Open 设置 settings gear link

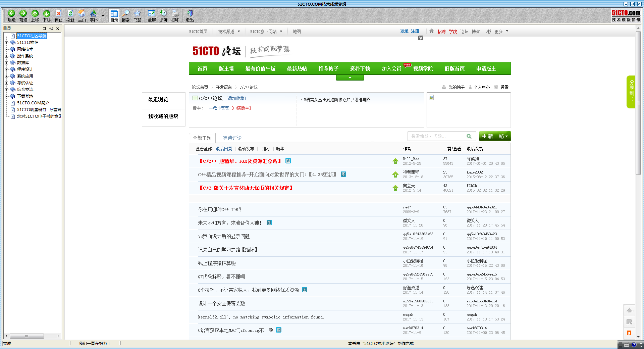[x=501, y=87]
